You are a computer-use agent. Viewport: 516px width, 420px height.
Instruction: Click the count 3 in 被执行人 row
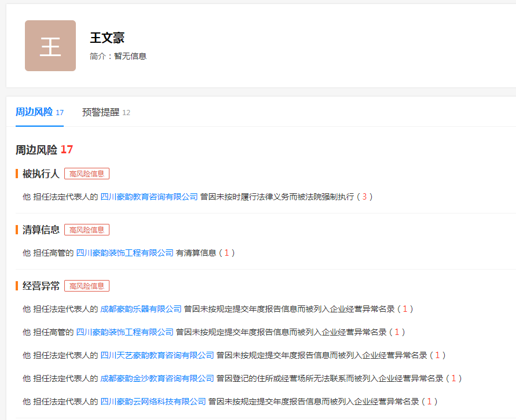364,197
